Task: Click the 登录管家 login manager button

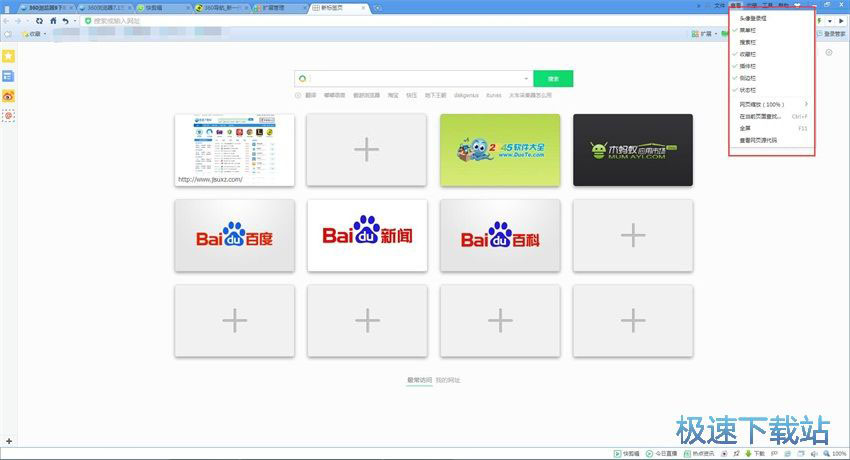Action: click(x=831, y=34)
